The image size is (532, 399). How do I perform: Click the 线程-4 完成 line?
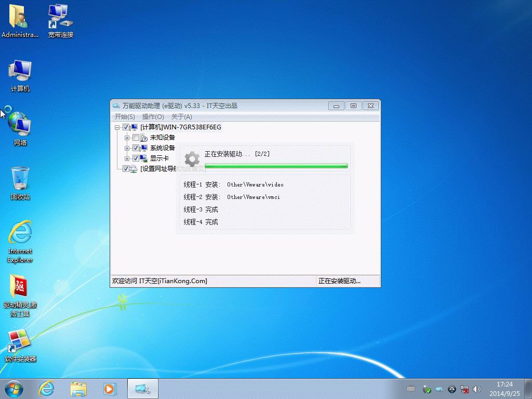[x=201, y=222]
